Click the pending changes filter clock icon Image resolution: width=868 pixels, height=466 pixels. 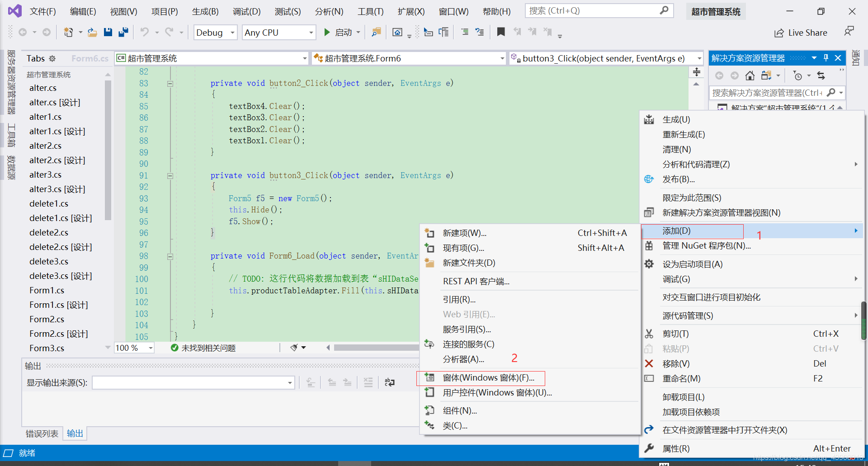pos(798,75)
